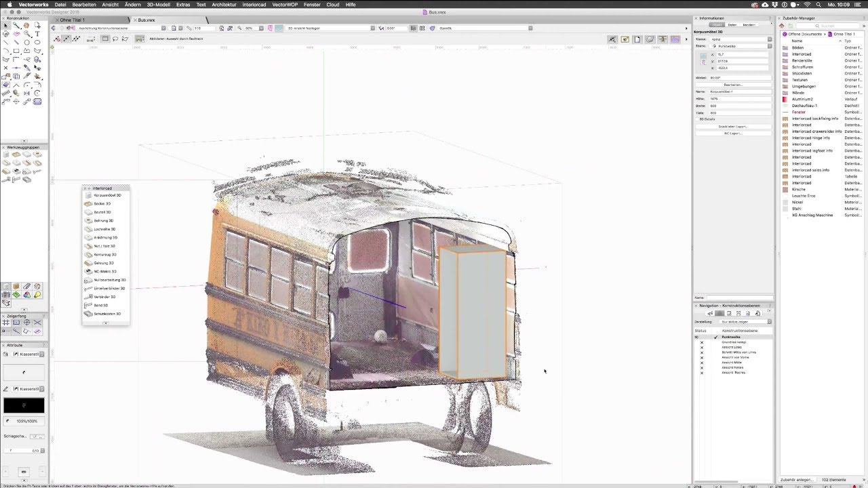
Task: Open the OpenGL render mode dropdown
Action: point(485,28)
